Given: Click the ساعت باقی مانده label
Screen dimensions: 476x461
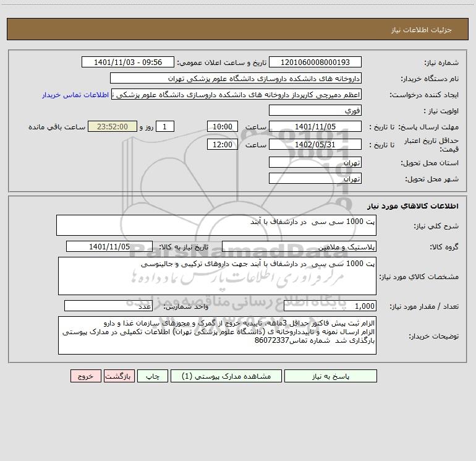Looking at the screenshot, I should pos(57,127).
